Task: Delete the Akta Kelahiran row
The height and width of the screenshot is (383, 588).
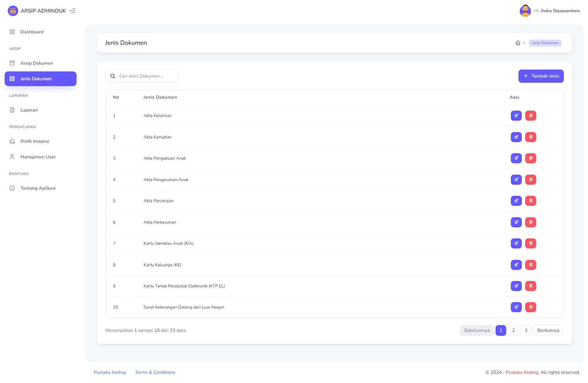Action: click(x=531, y=116)
